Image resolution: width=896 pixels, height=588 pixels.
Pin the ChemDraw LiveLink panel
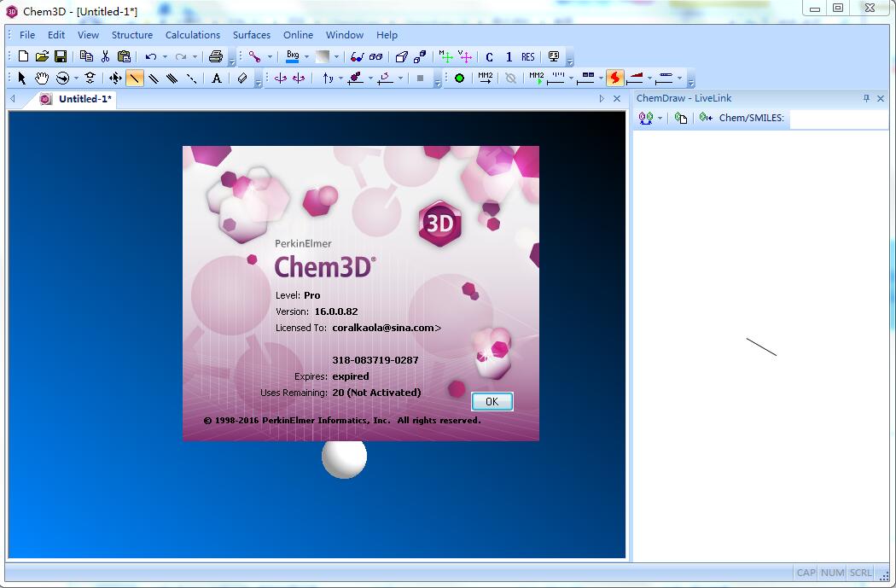tap(866, 98)
